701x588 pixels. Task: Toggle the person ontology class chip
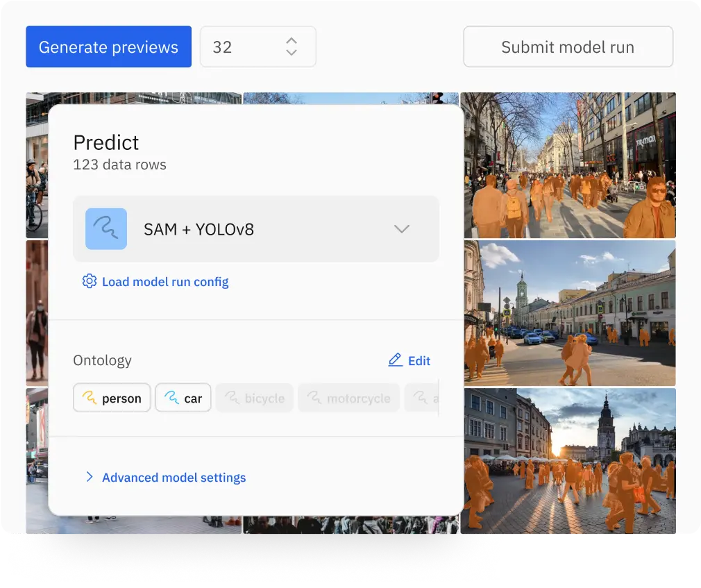point(112,398)
